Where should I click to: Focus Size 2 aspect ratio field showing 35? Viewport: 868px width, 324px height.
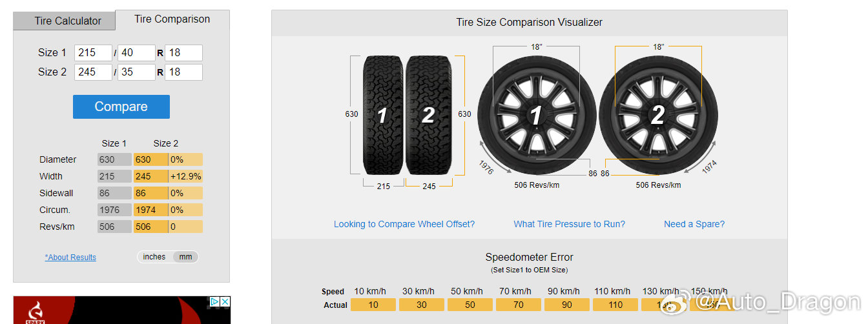pyautogui.click(x=136, y=72)
